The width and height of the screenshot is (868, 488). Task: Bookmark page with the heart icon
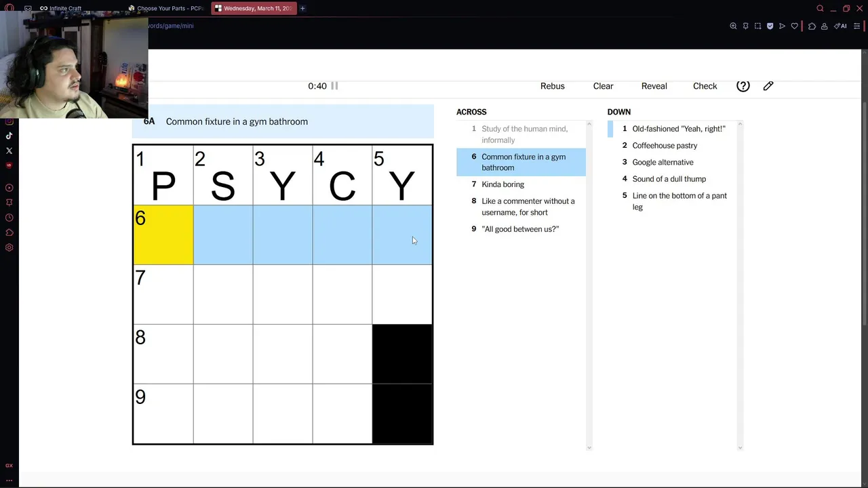click(794, 26)
